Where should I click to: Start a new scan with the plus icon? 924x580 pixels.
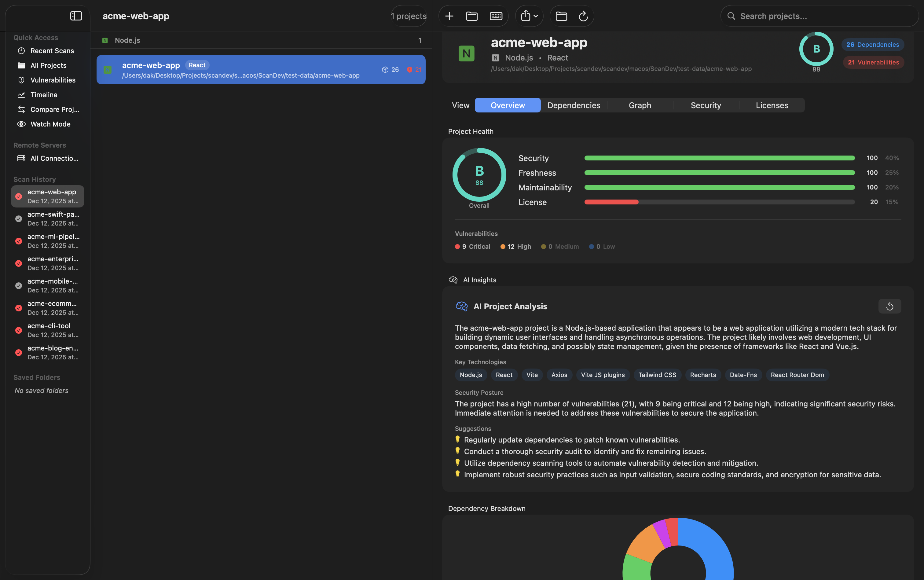pos(449,16)
